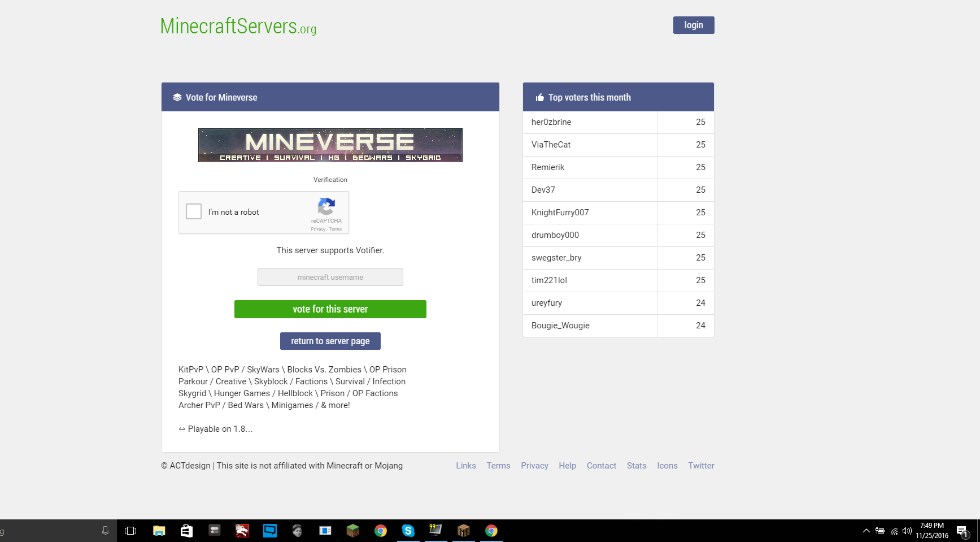Click the thumbs-up icon in Top voters header
The width and height of the screenshot is (980, 542).
(x=540, y=97)
